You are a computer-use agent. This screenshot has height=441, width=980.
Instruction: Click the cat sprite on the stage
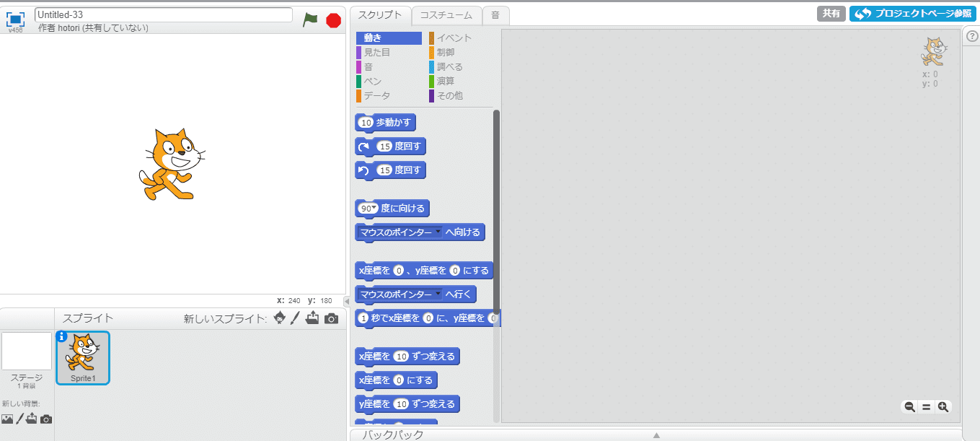coord(171,165)
